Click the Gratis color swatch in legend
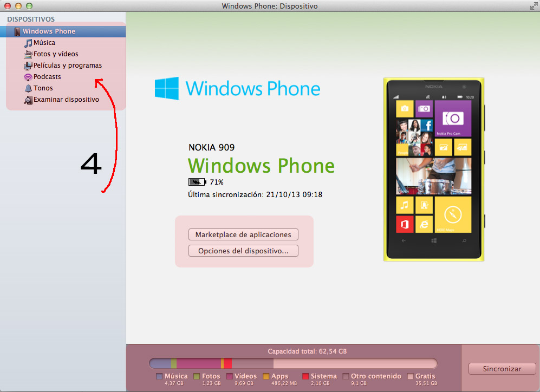The height and width of the screenshot is (392, 540). (410, 376)
